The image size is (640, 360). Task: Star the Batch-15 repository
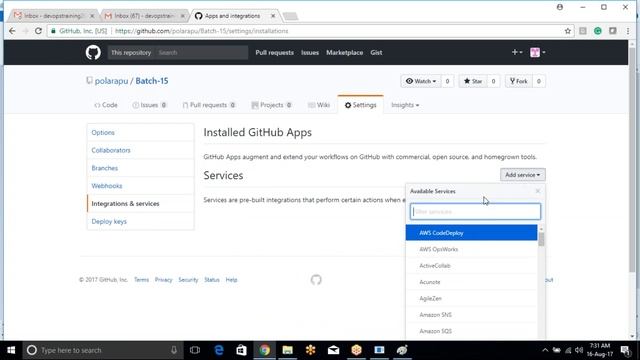click(473, 81)
